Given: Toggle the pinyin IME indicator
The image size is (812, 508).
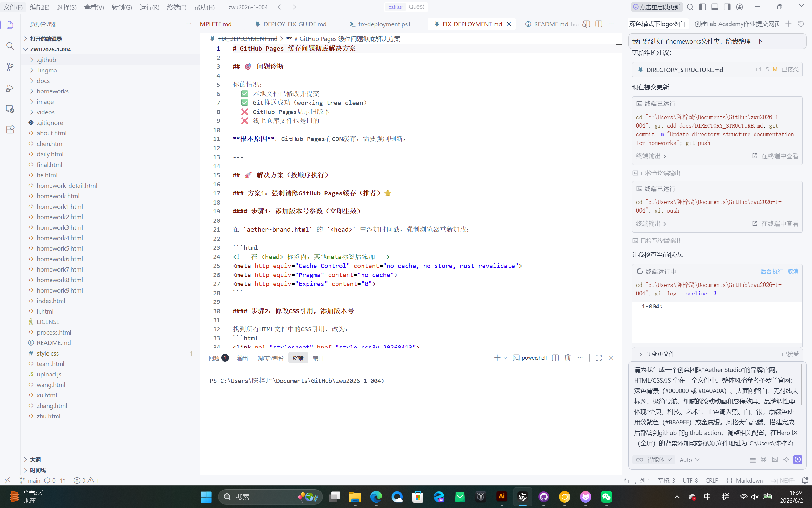Looking at the screenshot, I should [x=725, y=497].
